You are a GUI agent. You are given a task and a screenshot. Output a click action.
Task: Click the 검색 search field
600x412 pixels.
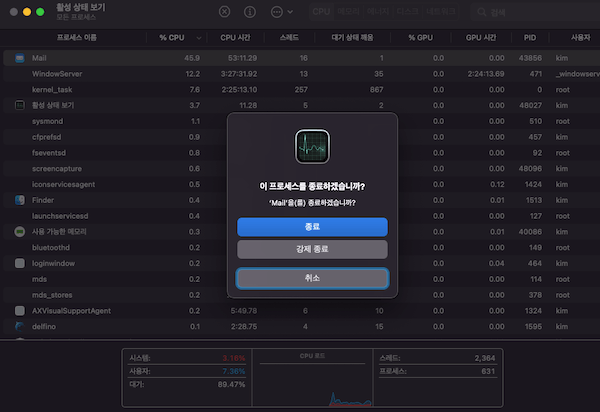click(536, 12)
